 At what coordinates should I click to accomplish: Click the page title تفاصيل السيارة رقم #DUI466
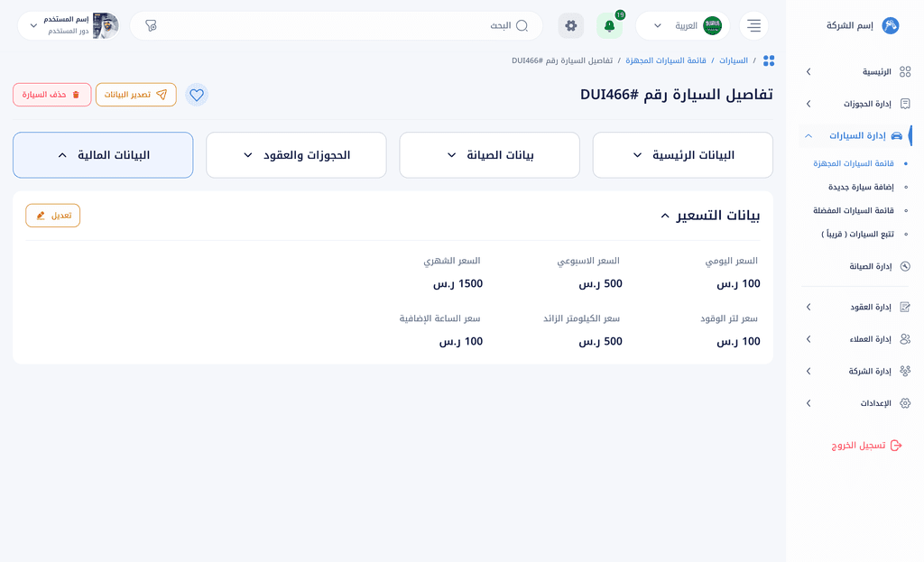click(x=677, y=95)
